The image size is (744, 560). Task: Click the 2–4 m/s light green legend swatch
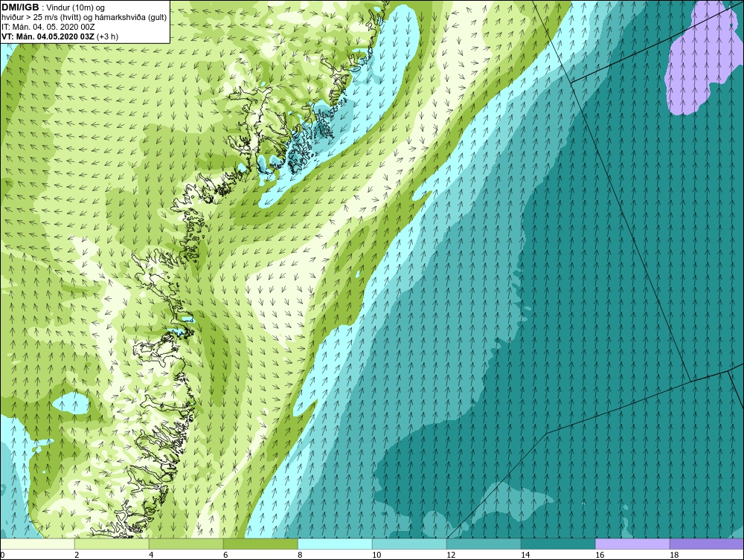(x=112, y=544)
